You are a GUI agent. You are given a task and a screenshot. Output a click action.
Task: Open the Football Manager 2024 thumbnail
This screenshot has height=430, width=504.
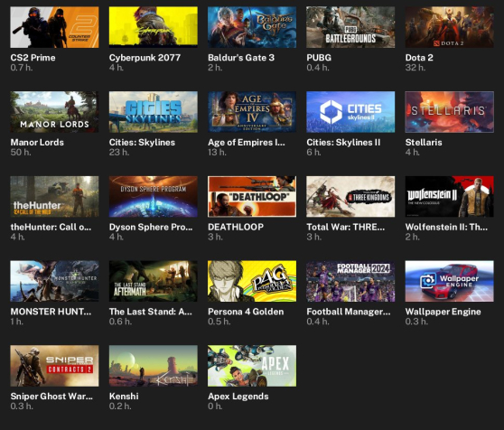point(350,281)
